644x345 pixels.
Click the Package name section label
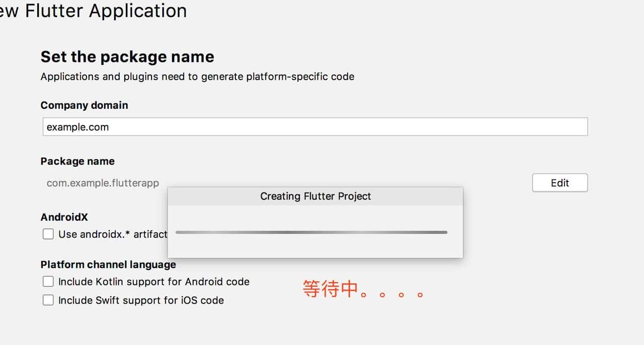[x=77, y=161]
